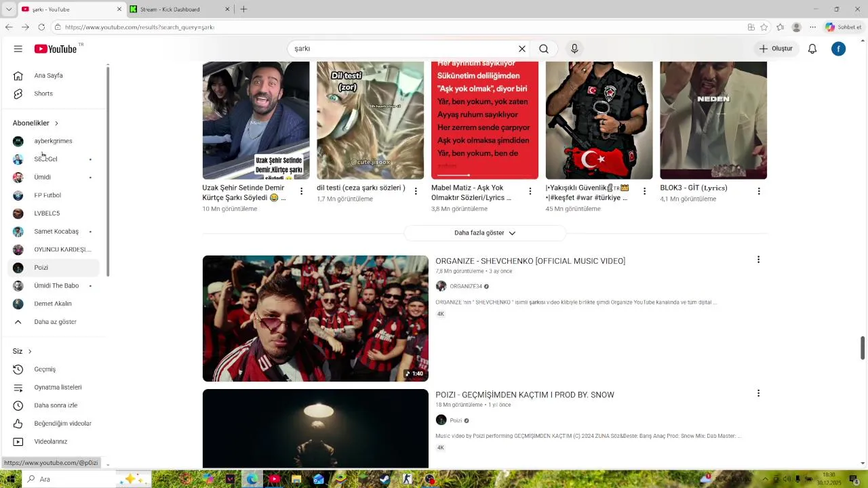The image size is (868, 488).
Task: Expand shorts with Daha fazla göster
Action: (485, 232)
